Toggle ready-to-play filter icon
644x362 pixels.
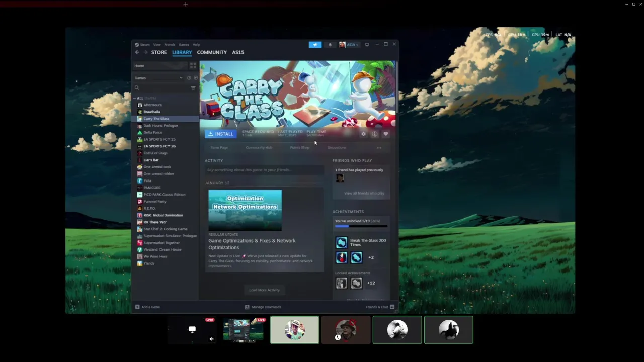[x=196, y=78]
